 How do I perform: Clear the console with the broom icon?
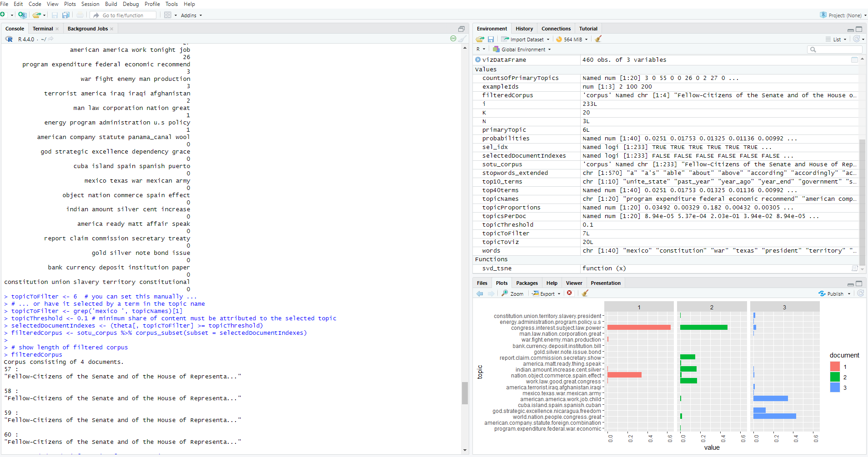coord(462,39)
